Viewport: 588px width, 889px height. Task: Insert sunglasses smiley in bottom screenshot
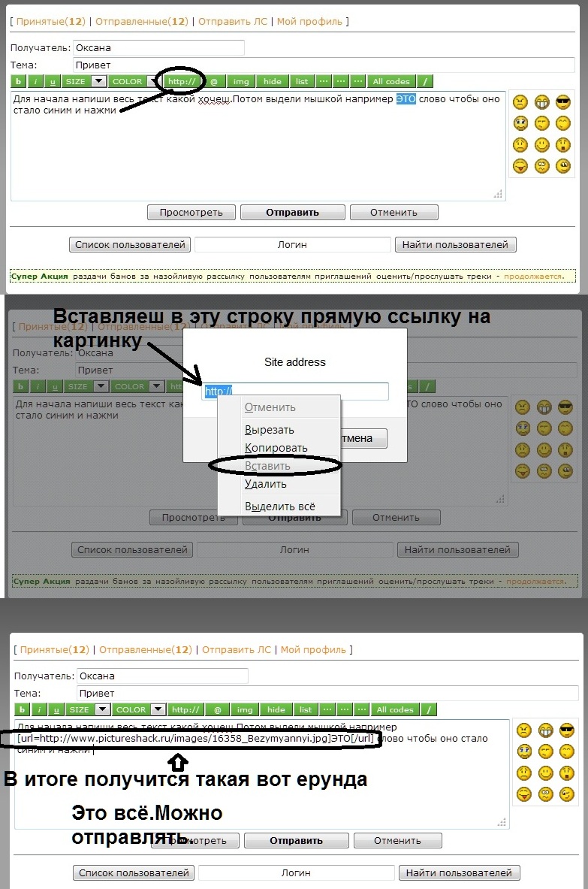pyautogui.click(x=567, y=730)
